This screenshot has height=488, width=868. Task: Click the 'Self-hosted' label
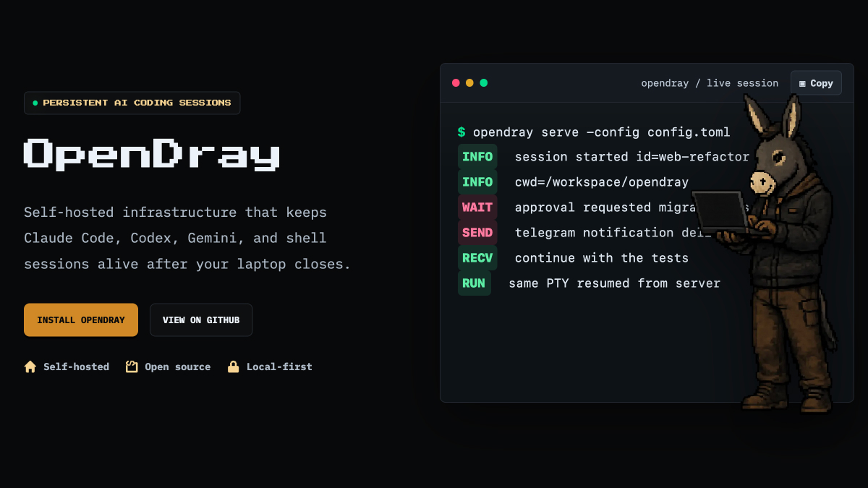76,367
